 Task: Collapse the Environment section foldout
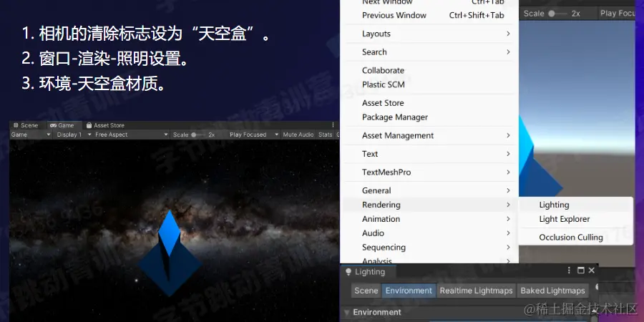tap(346, 313)
